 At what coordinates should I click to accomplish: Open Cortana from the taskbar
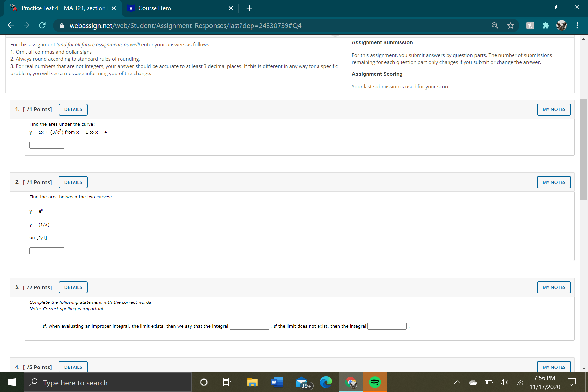point(204,382)
